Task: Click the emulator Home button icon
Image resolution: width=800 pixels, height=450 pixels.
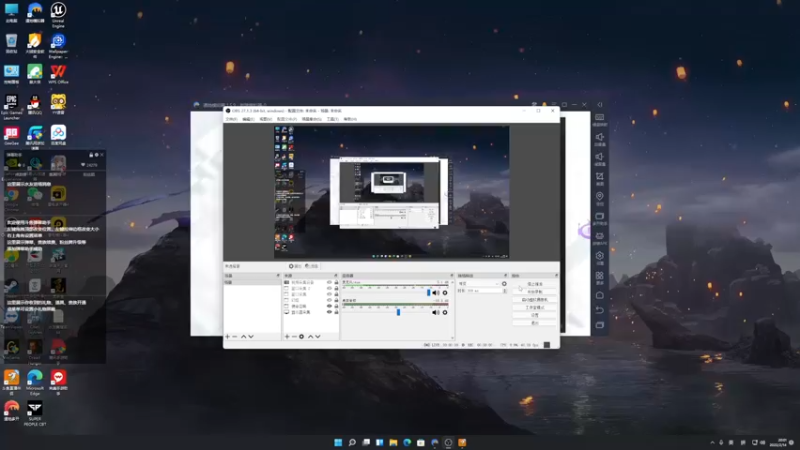Action: 599,295
